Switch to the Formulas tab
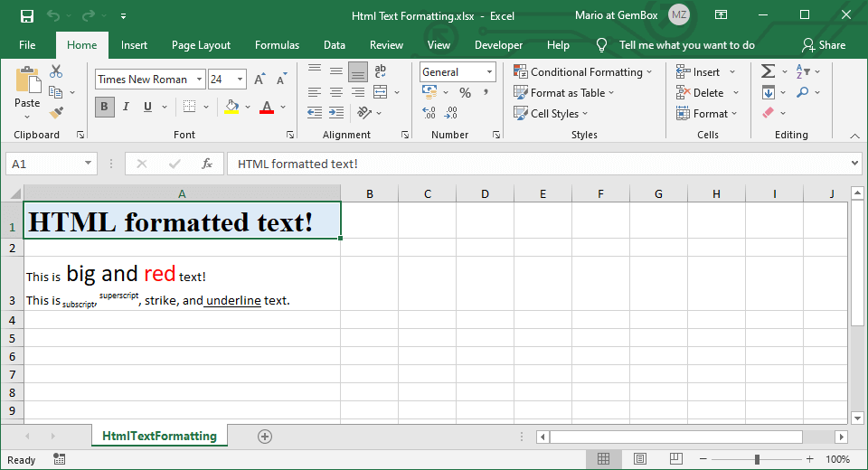Image resolution: width=868 pixels, height=470 pixels. coord(277,45)
